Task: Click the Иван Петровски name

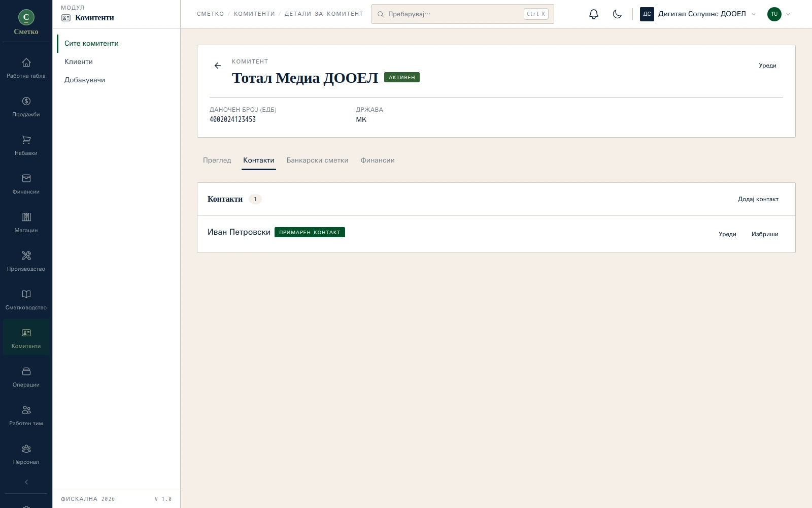Action: [x=239, y=232]
